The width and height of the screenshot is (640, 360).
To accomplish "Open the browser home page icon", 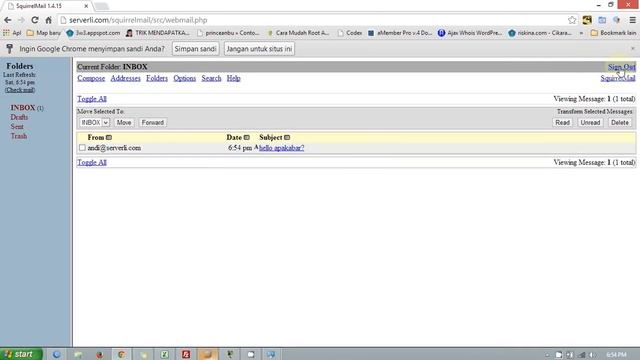I will (x=49, y=20).
